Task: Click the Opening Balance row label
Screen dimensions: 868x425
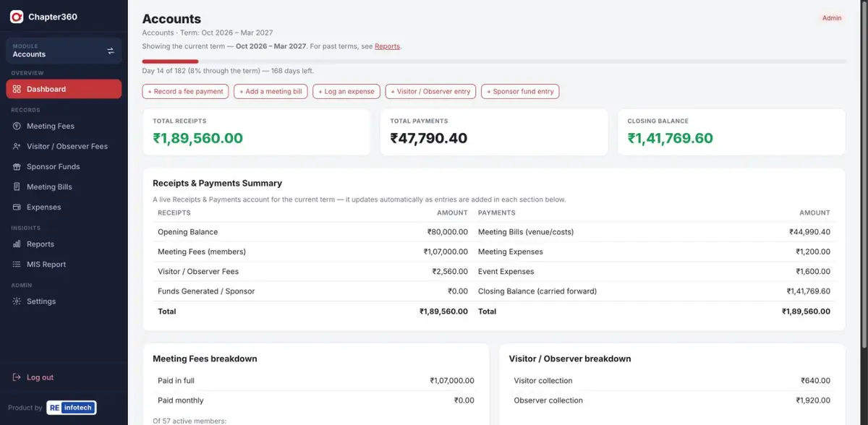Action: 187,232
